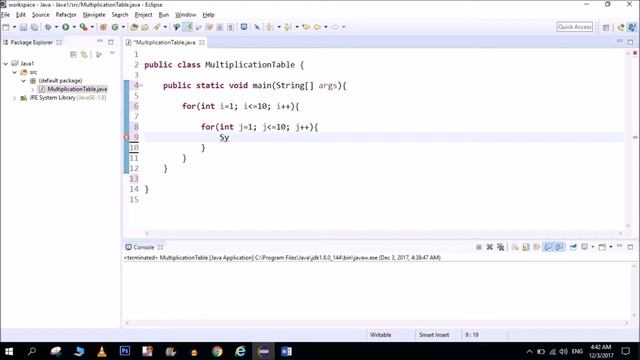Run the program with green Run icon
This screenshot has width=640, height=360.
[65, 27]
